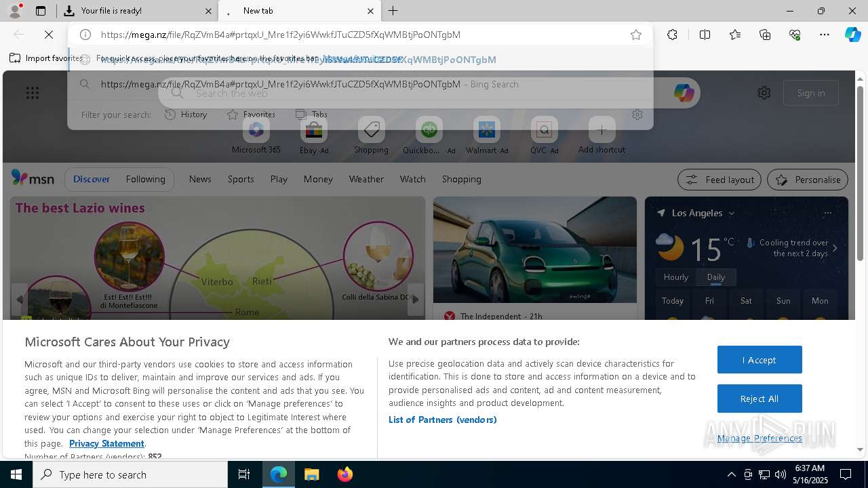This screenshot has width=868, height=488.
Task: Click the Add shortcut tile
Action: [x=601, y=136]
